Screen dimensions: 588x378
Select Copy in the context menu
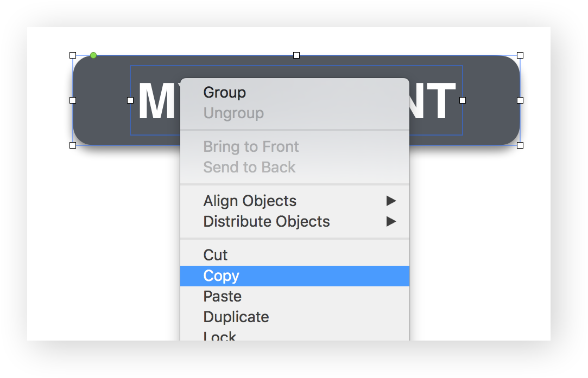[x=221, y=276]
